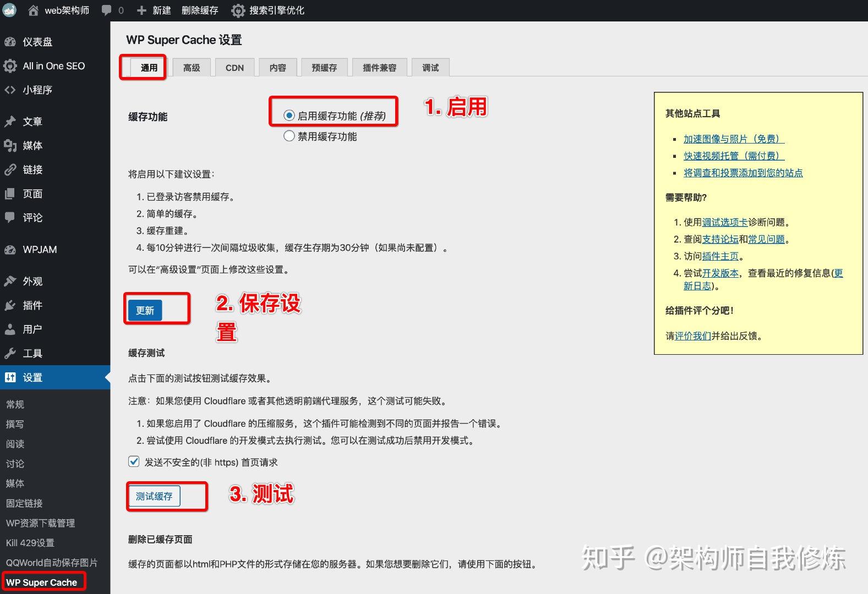The height and width of the screenshot is (594, 868).
Task: Select 禁用缓存功能 radio button
Action: click(x=289, y=136)
